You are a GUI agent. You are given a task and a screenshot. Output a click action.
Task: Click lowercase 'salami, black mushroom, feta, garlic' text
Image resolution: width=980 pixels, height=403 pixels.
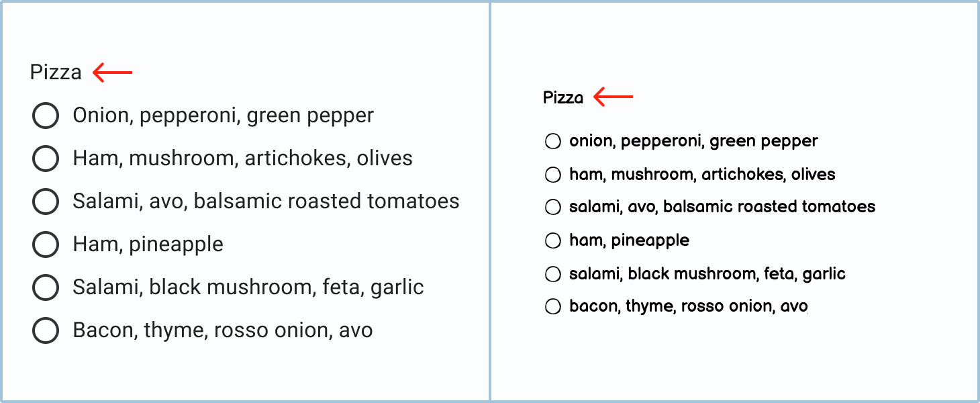pyautogui.click(x=707, y=274)
